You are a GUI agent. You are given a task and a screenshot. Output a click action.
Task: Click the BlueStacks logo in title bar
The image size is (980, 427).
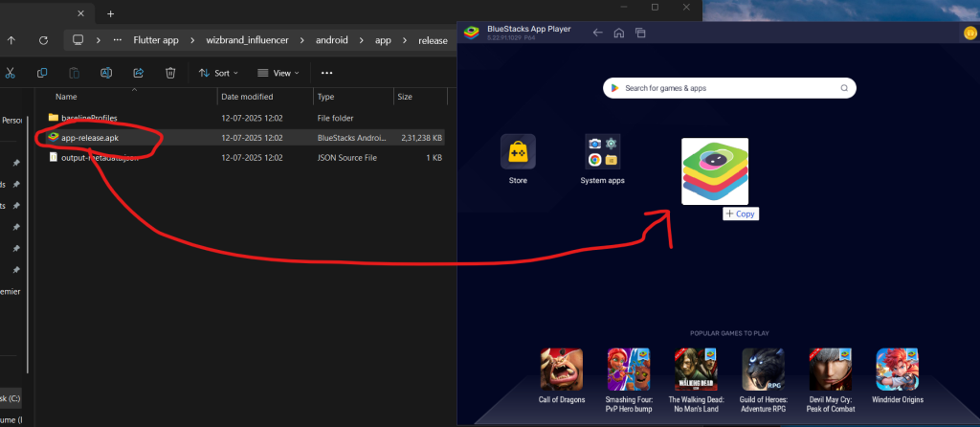[471, 33]
